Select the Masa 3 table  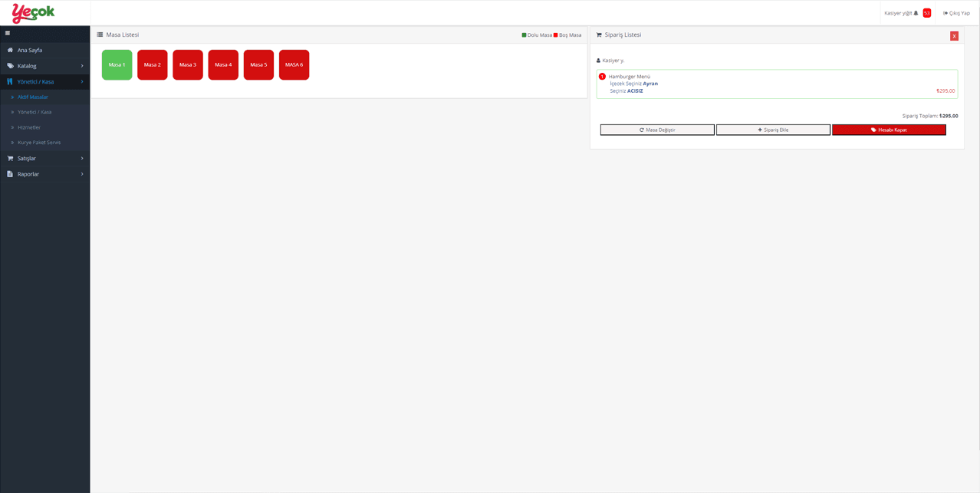pyautogui.click(x=188, y=65)
